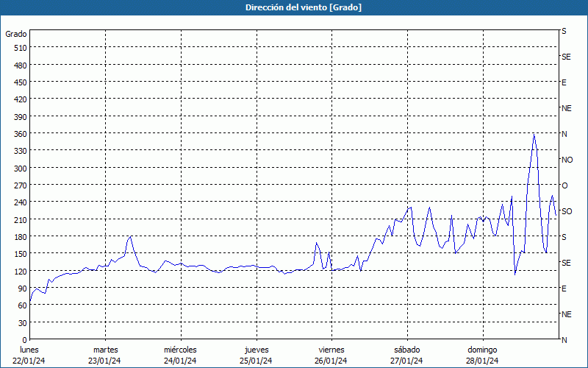
Task: Click the 300 degree axis label
Action: pos(21,169)
